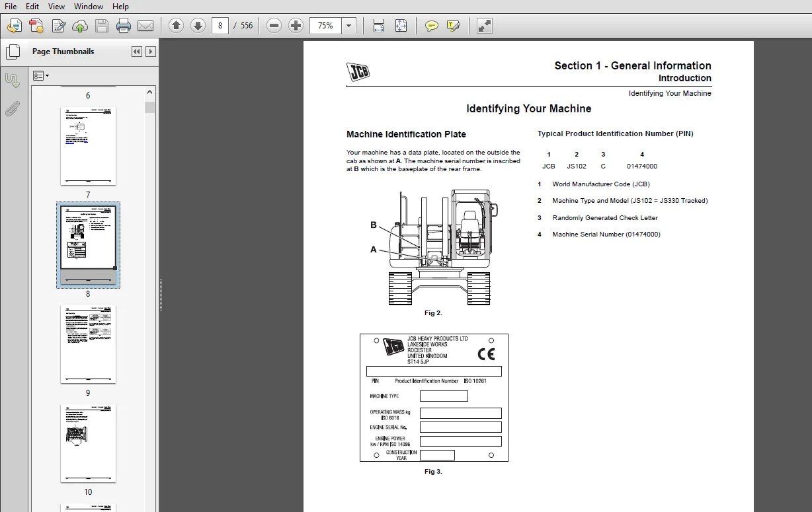This screenshot has height=512, width=812.
Task: Click the cloud upload icon
Action: point(80,26)
